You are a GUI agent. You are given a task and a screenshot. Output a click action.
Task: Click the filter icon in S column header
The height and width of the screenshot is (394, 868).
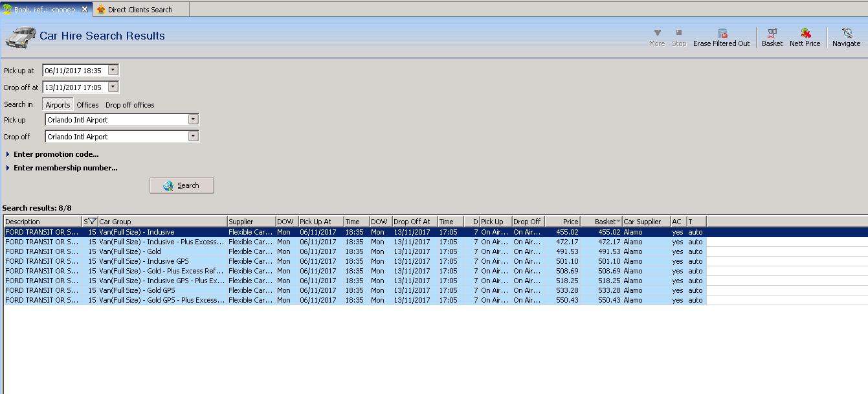point(92,222)
